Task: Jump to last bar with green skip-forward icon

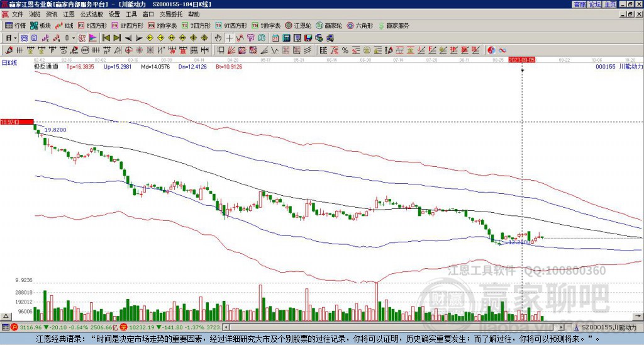Action: [x=117, y=38]
